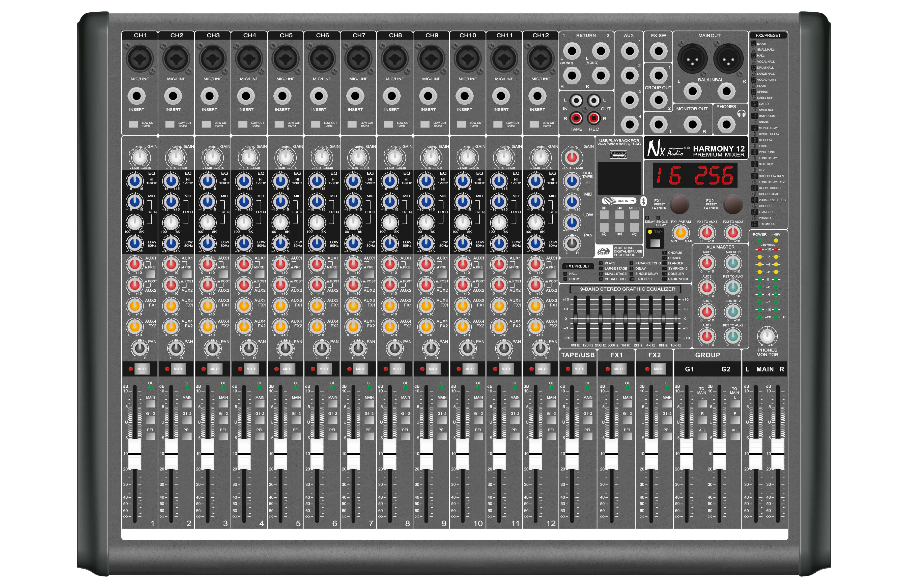The height and width of the screenshot is (588, 908).
Task: Toggle the PFL switch on channel 5
Action: coord(296,436)
